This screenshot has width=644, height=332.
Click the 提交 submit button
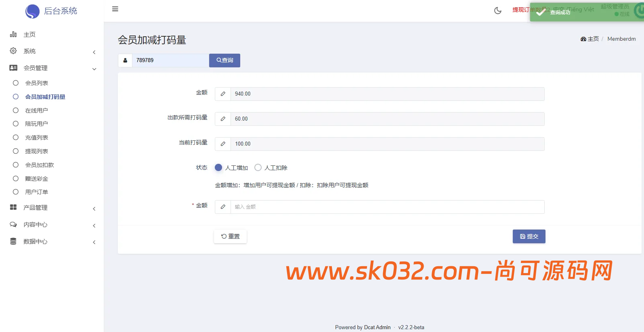pos(529,236)
